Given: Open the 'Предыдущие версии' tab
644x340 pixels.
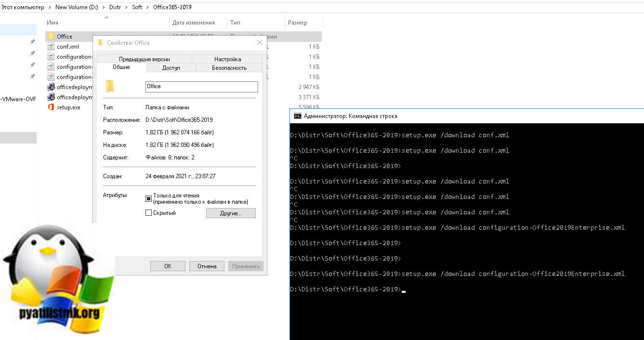Looking at the screenshot, I should tap(144, 59).
